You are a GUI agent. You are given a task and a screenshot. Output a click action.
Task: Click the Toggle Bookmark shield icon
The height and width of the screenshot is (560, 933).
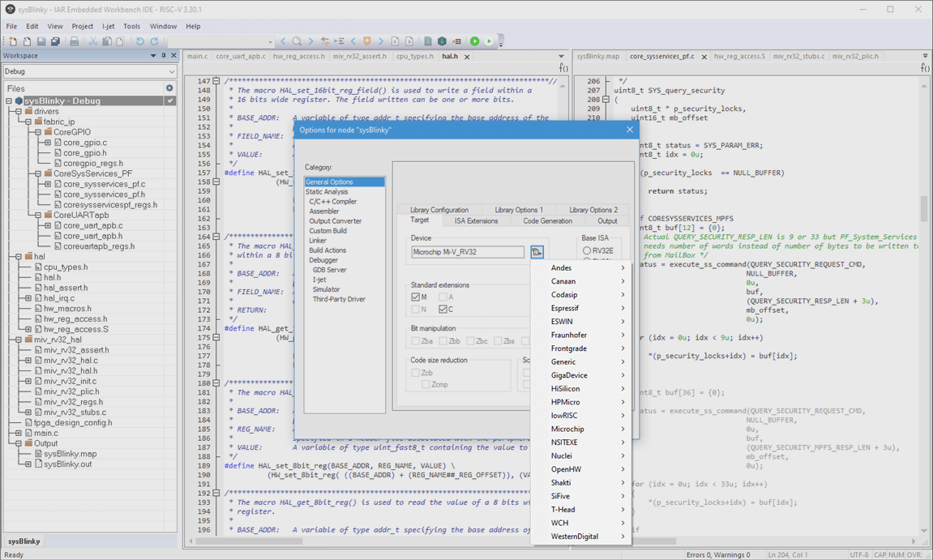click(367, 41)
